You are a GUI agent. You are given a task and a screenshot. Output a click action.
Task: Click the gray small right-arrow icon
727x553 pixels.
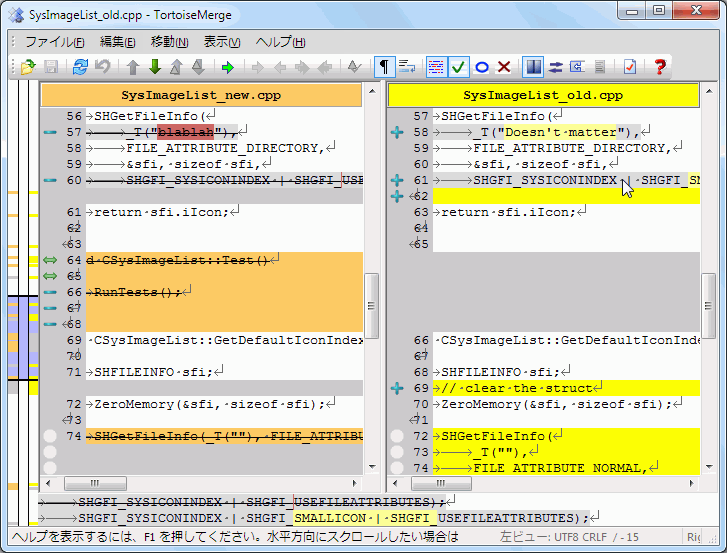coord(257,68)
